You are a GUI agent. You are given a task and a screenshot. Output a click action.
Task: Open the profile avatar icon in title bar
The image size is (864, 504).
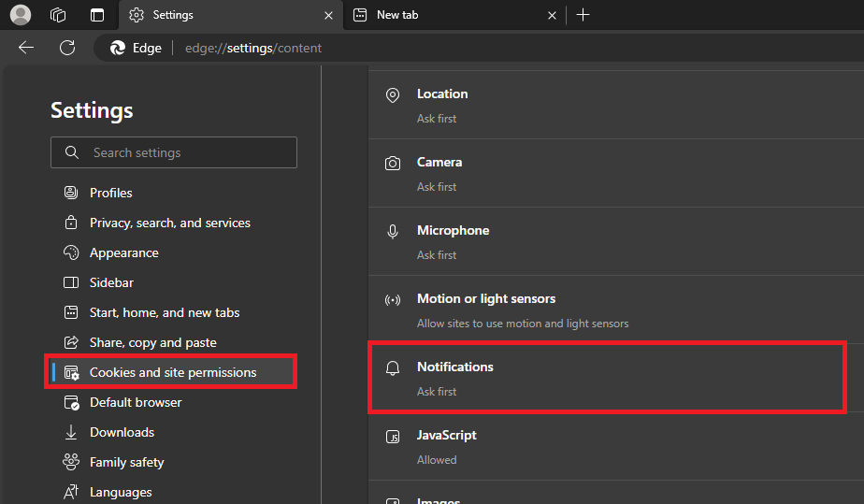21,15
